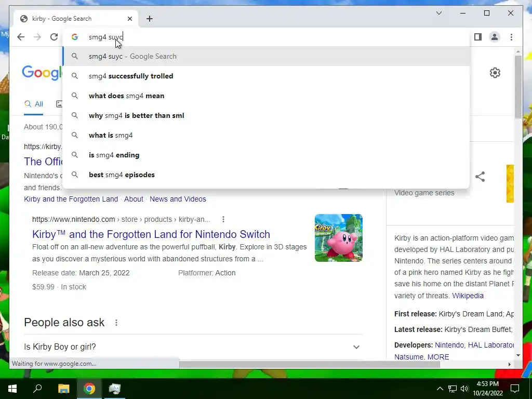Click the MORE developers link
This screenshot has width=532, height=399.
438,357
